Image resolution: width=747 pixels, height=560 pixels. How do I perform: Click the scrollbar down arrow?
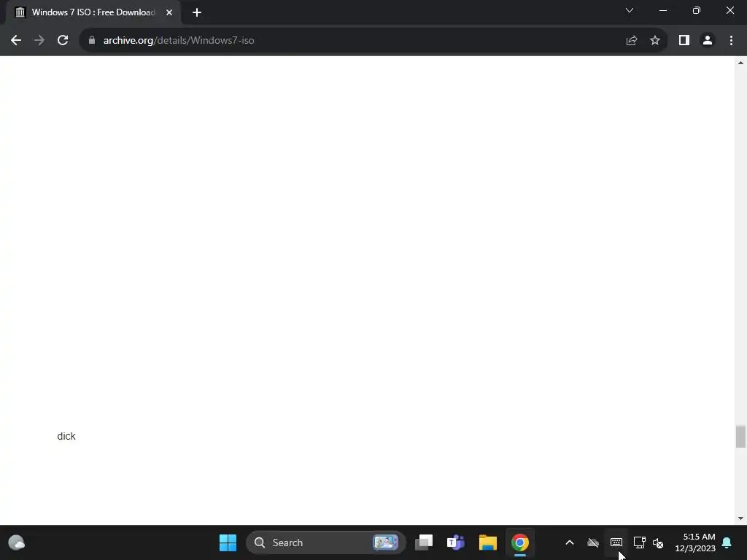click(740, 518)
